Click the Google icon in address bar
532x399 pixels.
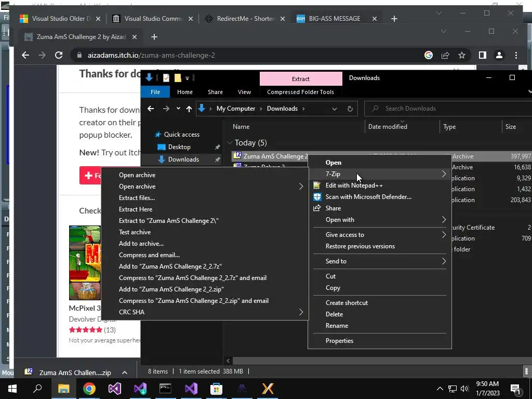(429, 55)
